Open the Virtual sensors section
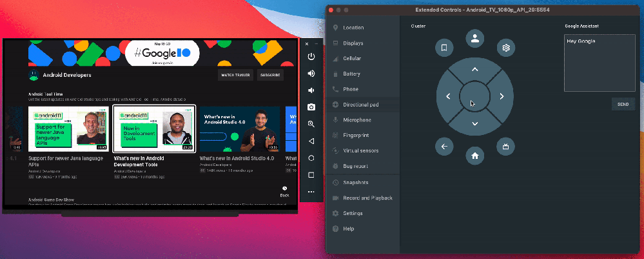 coord(362,151)
